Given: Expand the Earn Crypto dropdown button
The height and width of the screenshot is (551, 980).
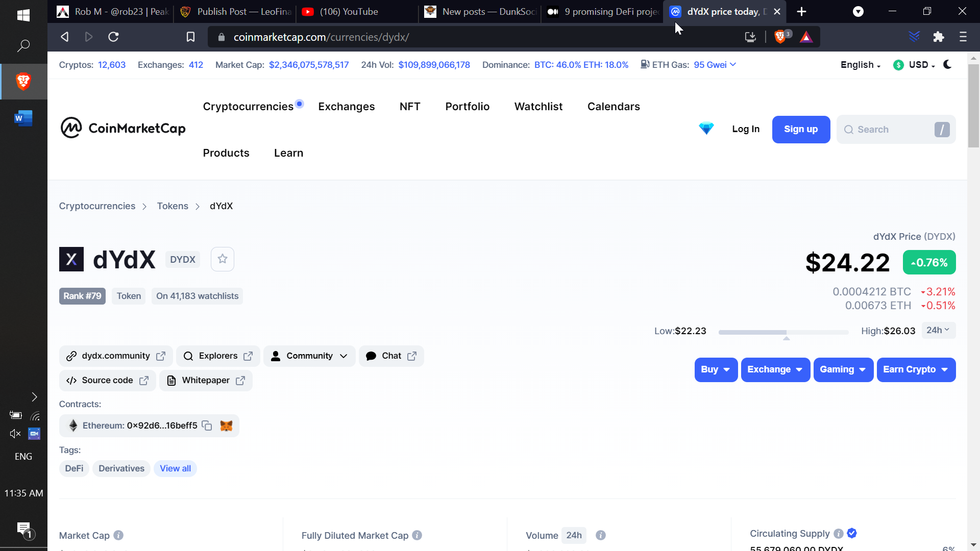Looking at the screenshot, I should 916,369.
